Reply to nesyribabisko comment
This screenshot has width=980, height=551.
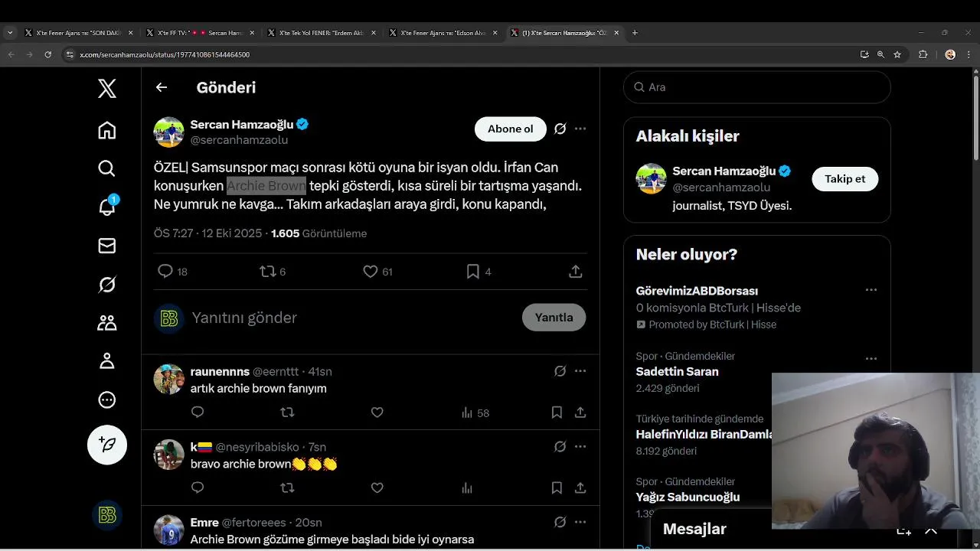[198, 487]
